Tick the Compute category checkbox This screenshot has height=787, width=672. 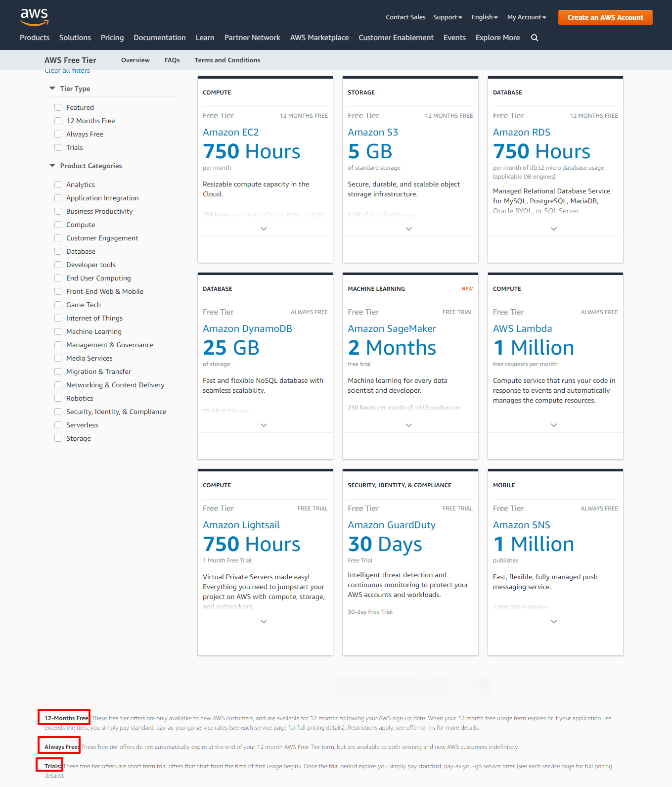58,225
